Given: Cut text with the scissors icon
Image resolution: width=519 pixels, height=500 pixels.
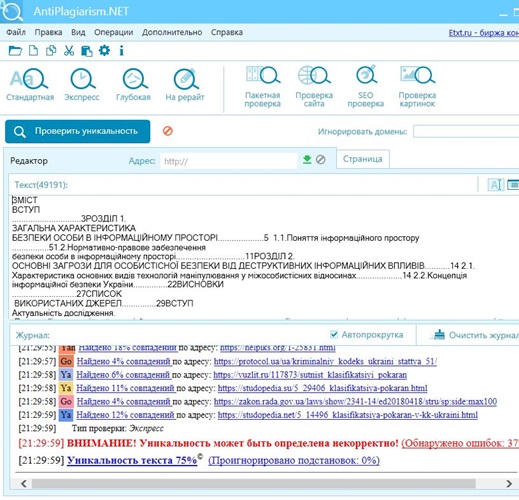Looking at the screenshot, I should (69, 51).
